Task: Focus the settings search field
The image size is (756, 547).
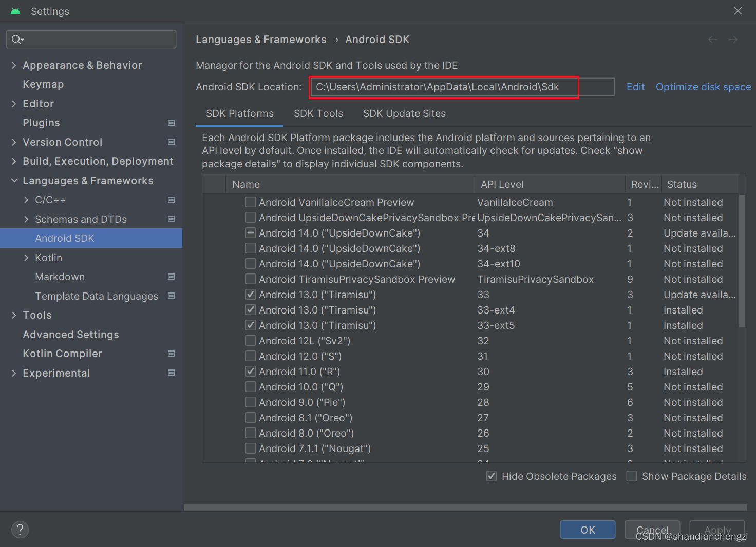Action: point(91,40)
